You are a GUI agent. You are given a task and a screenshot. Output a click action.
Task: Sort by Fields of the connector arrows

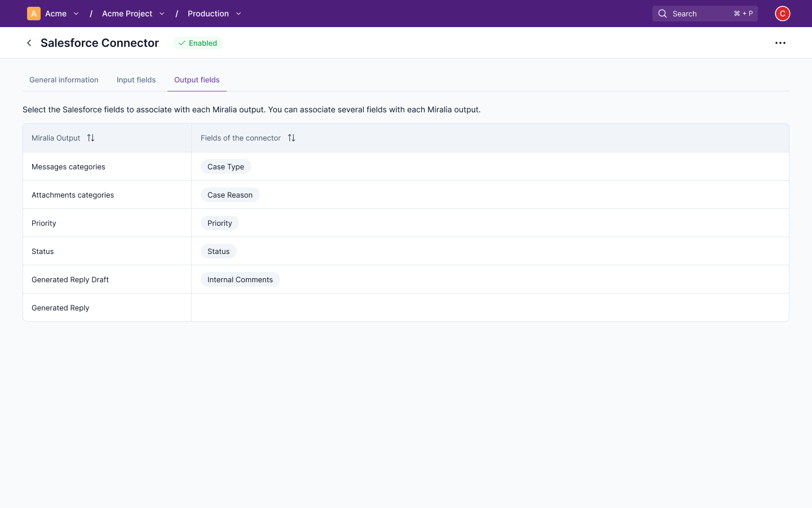coord(292,138)
